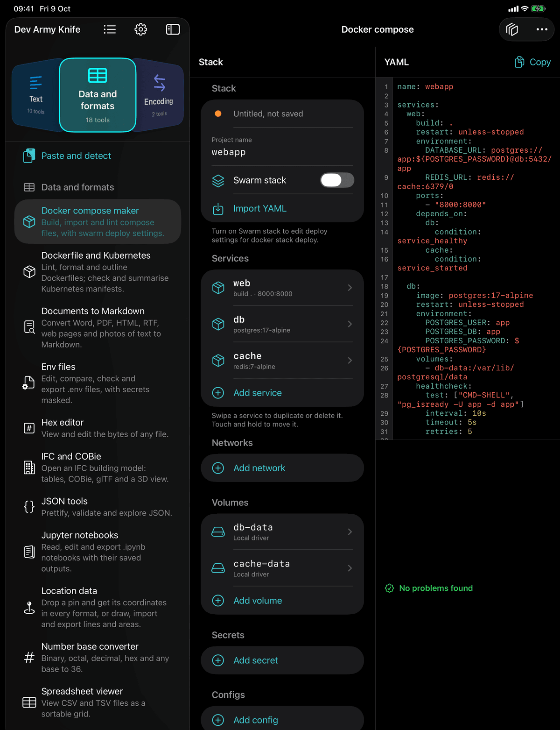The image size is (560, 730).
Task: Open the tool list icon in header
Action: coord(110,29)
